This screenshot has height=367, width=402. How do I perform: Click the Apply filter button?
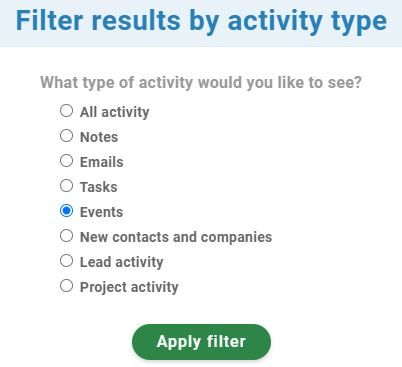(201, 342)
